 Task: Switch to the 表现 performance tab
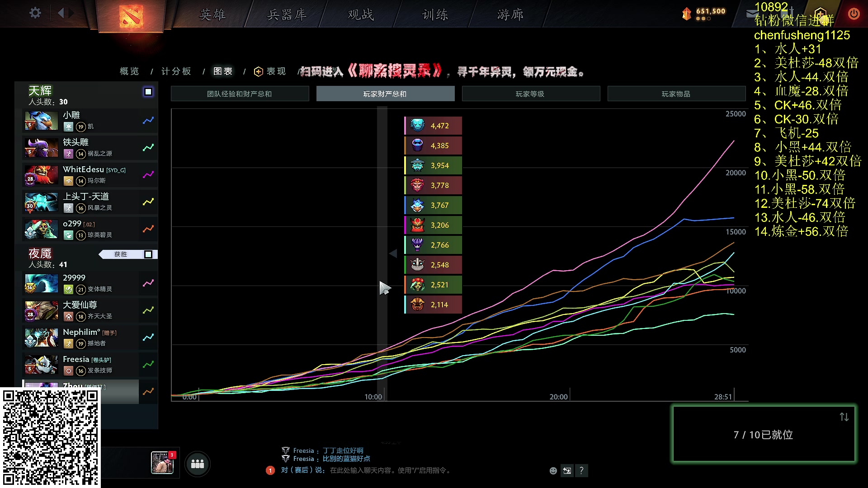point(270,71)
